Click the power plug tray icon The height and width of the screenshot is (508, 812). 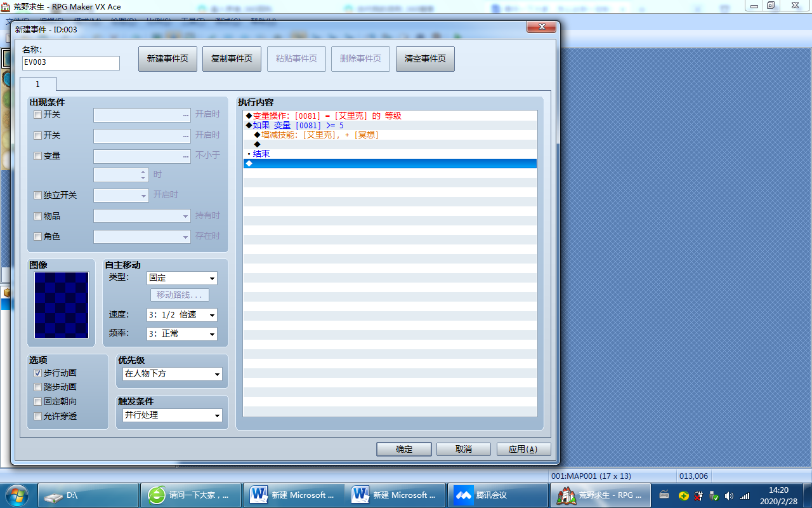(x=698, y=495)
